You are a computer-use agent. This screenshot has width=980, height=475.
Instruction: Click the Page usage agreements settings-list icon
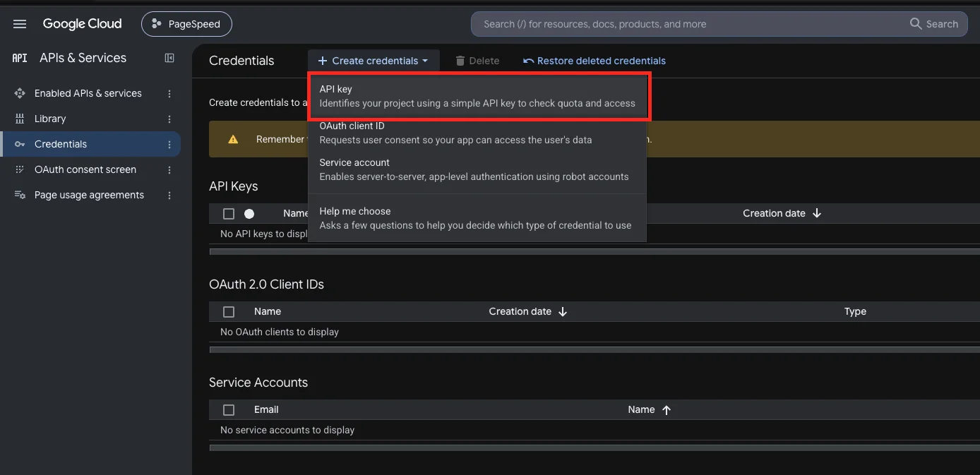20,195
